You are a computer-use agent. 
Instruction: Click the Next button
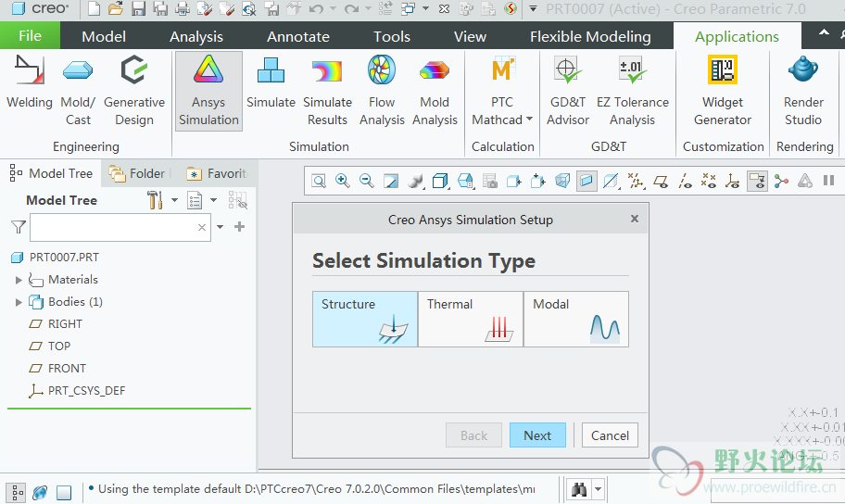coord(537,435)
